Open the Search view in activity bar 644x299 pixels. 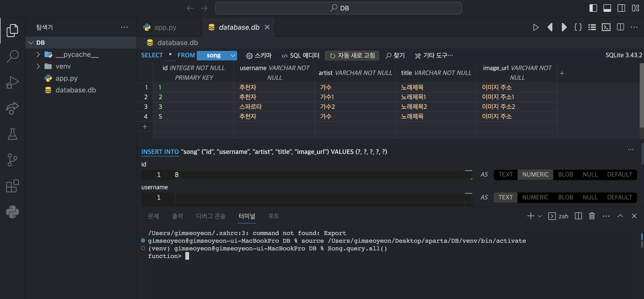(x=12, y=57)
